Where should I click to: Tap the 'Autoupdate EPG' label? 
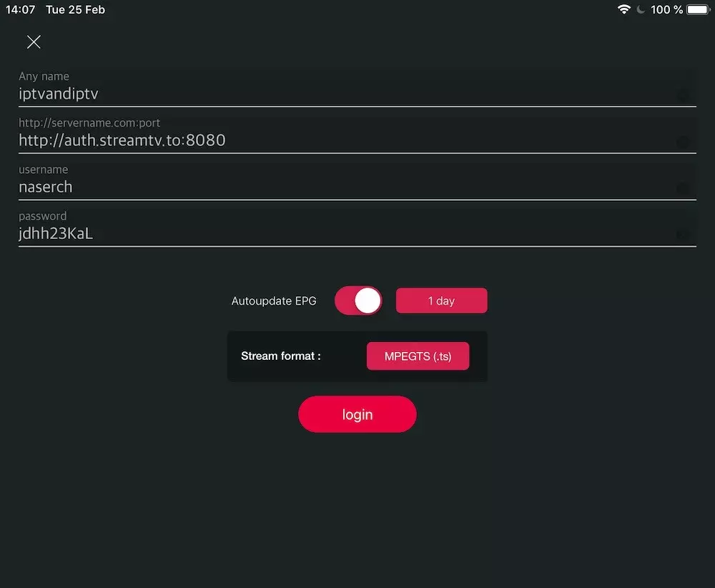coord(274,301)
